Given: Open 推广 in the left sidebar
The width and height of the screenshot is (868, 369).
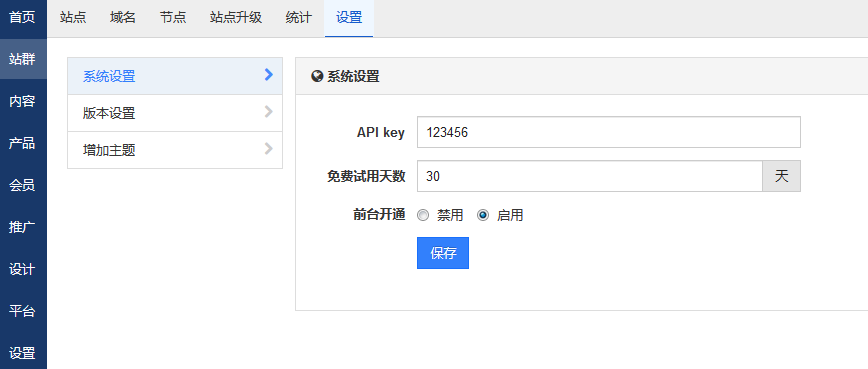Looking at the screenshot, I should point(23,227).
